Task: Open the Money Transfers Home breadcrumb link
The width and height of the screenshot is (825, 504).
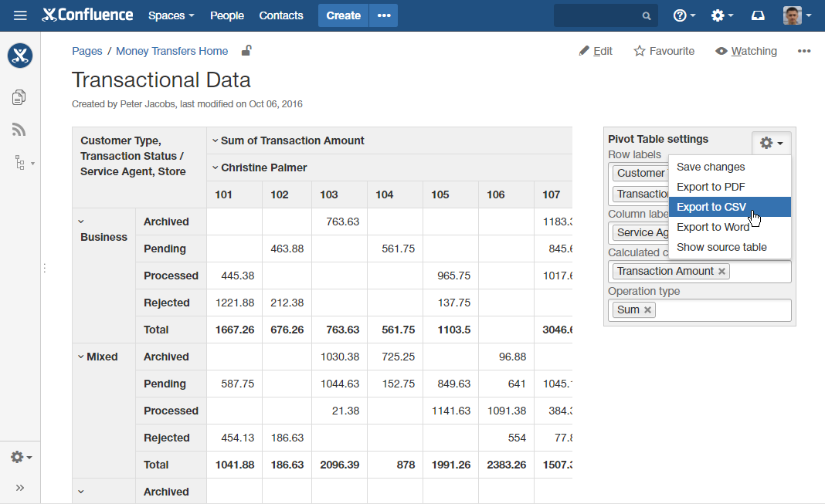Action: click(171, 51)
